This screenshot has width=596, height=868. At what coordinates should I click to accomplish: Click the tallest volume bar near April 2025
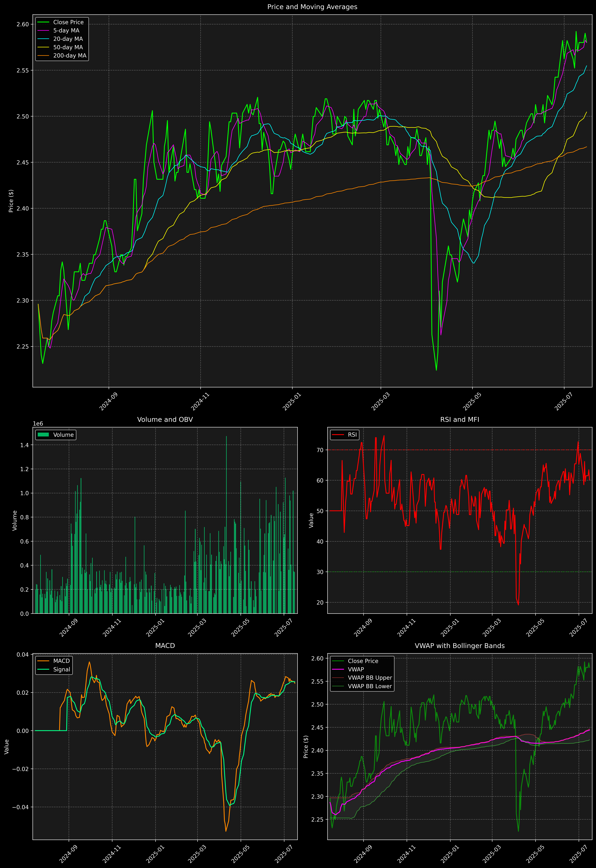pyautogui.click(x=226, y=525)
